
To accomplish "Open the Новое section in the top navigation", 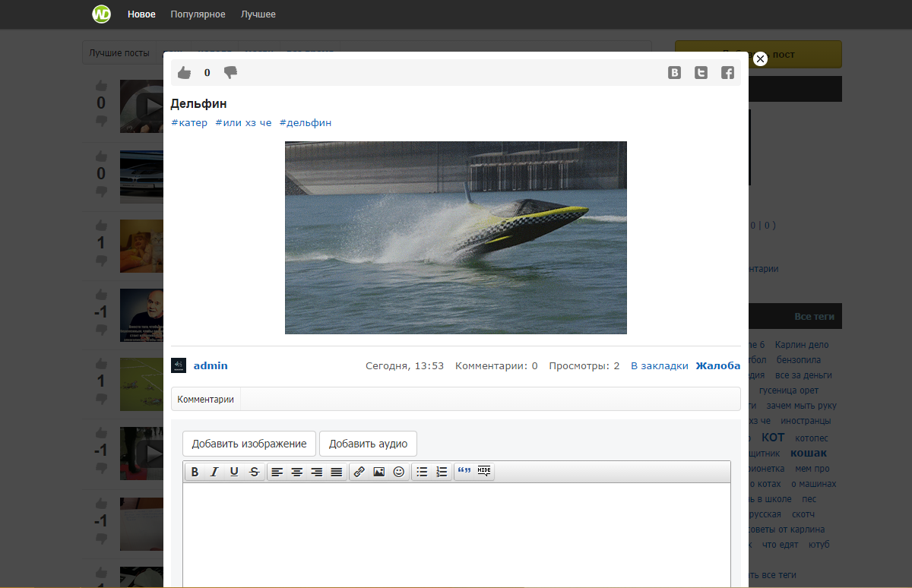I will tap(141, 14).
